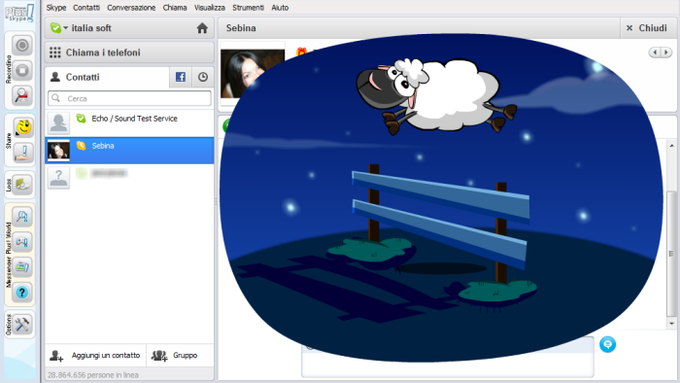This screenshot has height=383, width=680.
Task: Click the Cerca search field
Action: [129, 98]
